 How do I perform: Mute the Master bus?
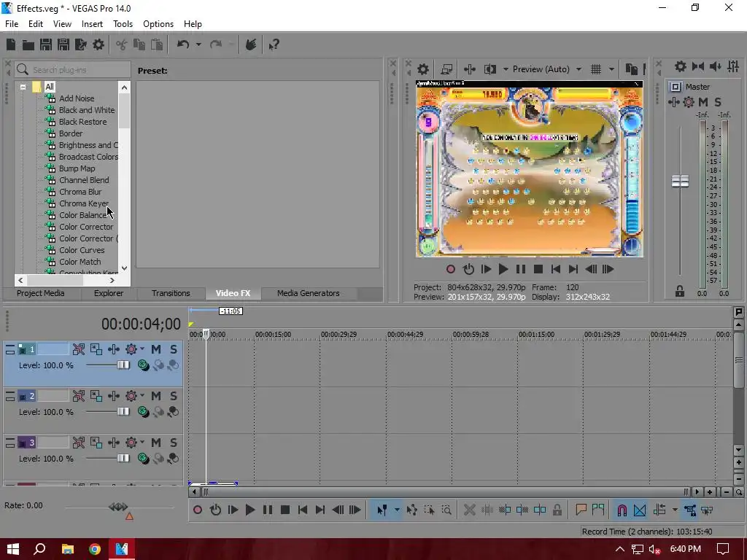[x=703, y=102]
